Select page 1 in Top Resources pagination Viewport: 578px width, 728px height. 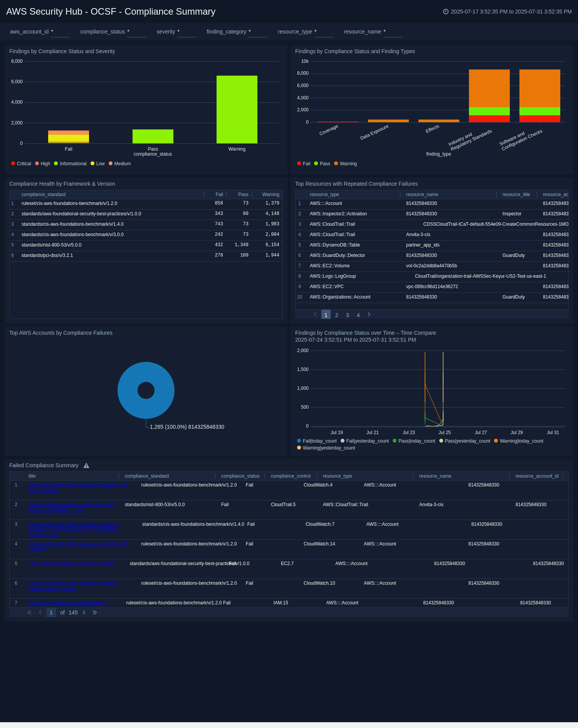point(326,315)
